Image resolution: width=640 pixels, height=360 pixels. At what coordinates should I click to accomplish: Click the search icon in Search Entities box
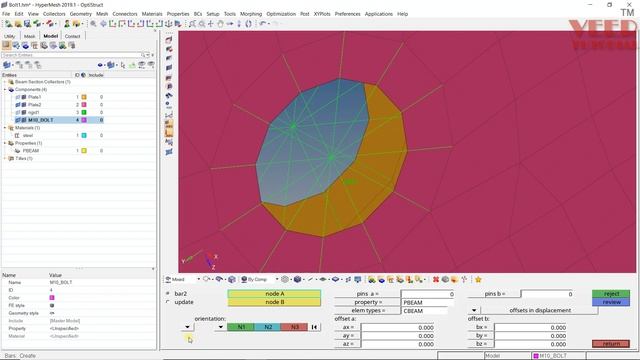pyautogui.click(x=143, y=55)
